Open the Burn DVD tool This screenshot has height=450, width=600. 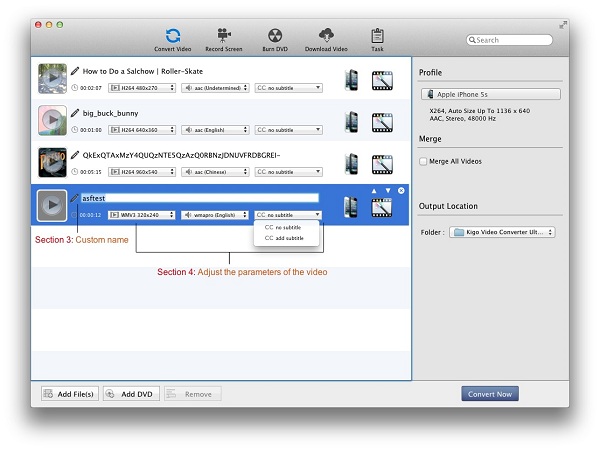coord(275,40)
